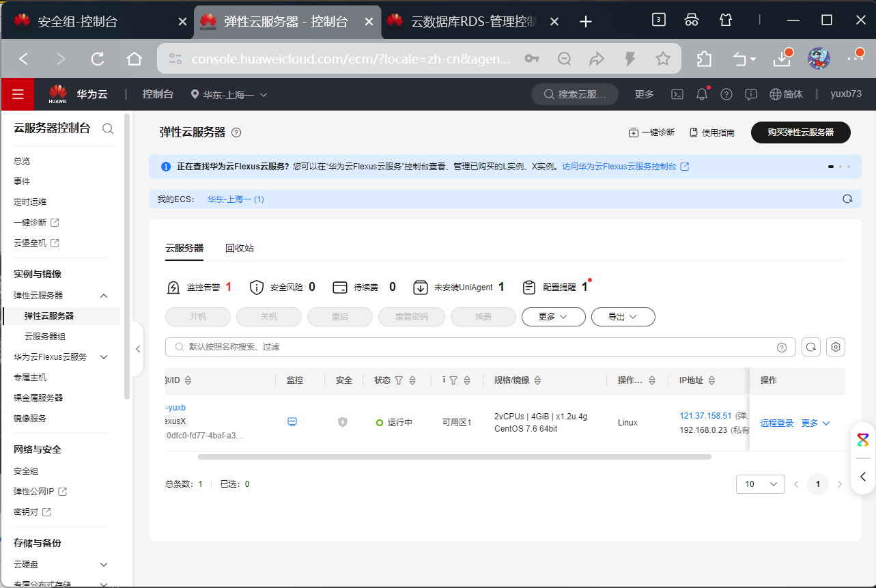Collapse the 弹性云服务器 sidebar group
The height and width of the screenshot is (588, 876).
click(104, 296)
